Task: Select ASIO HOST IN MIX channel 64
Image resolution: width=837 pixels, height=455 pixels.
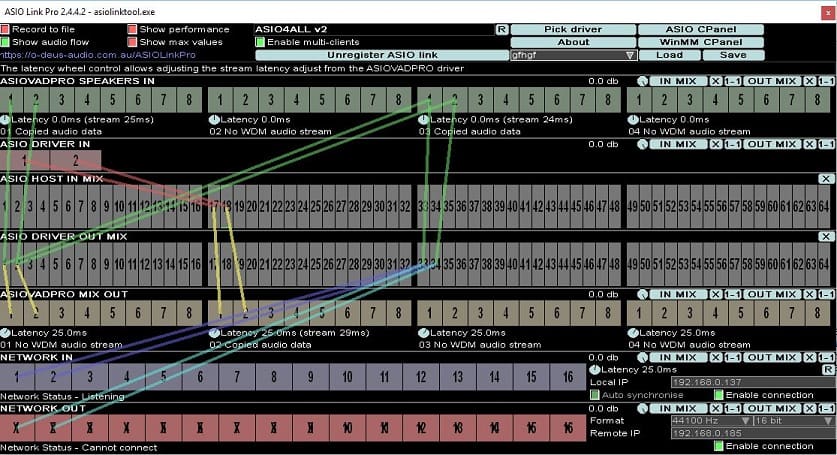Action: (824, 207)
